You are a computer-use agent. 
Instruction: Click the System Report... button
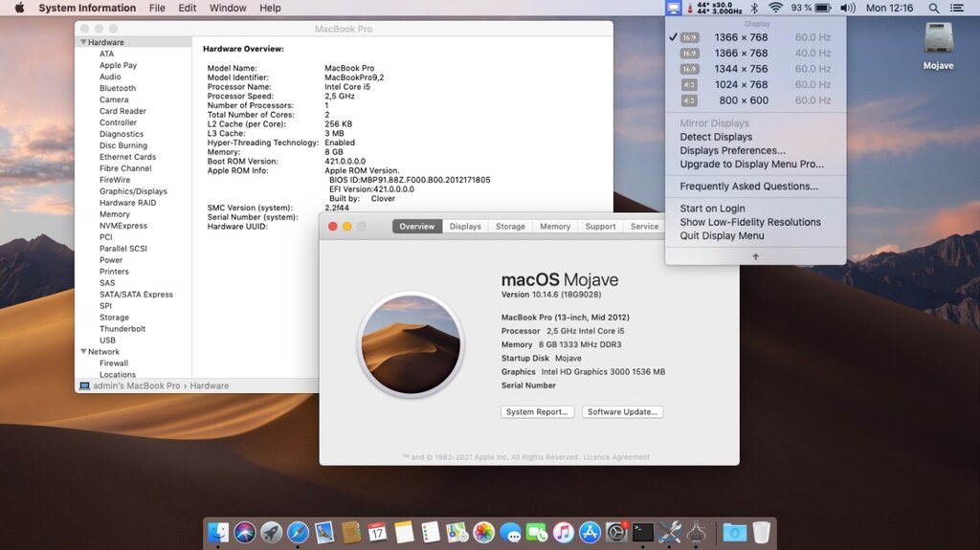pyautogui.click(x=537, y=412)
